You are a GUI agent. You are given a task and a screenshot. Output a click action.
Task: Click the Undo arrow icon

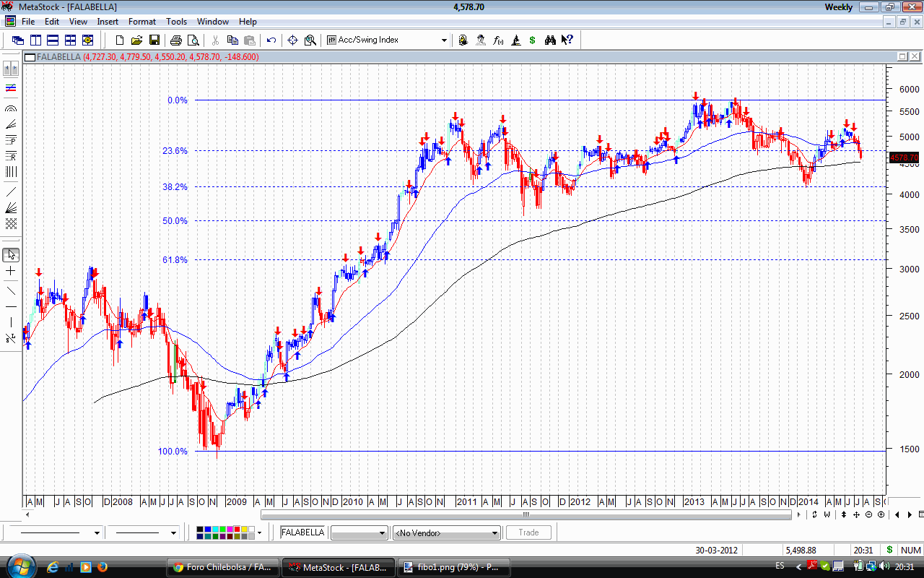pyautogui.click(x=271, y=40)
